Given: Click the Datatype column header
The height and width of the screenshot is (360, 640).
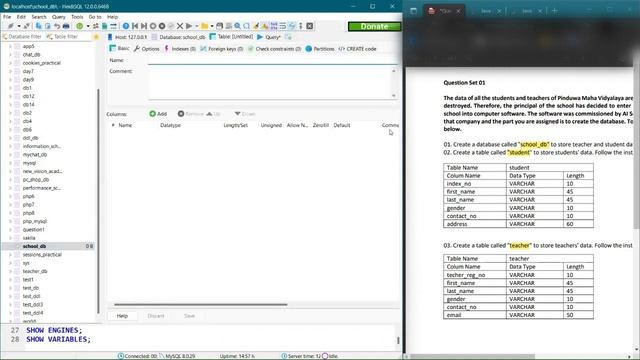Looking at the screenshot, I should pyautogui.click(x=170, y=125).
